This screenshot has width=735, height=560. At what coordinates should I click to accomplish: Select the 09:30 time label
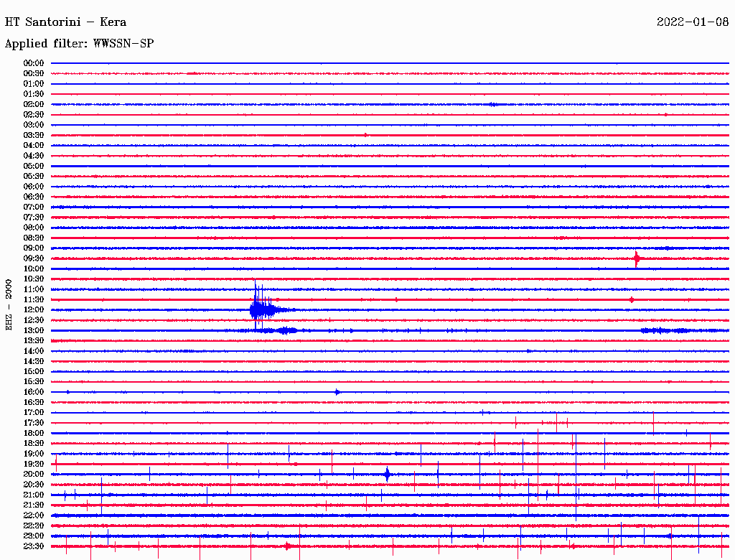34,258
